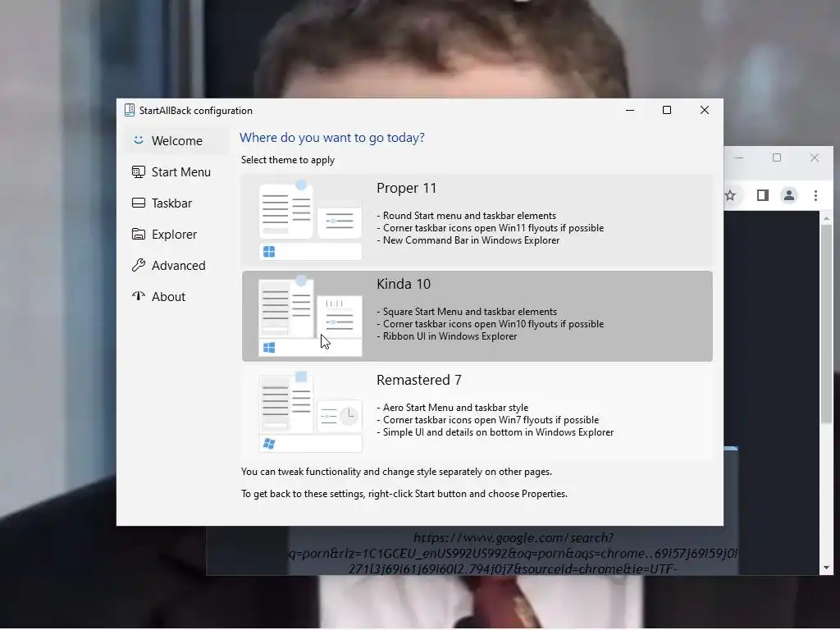
Task: Click the Advanced wrench icon
Action: point(138,265)
